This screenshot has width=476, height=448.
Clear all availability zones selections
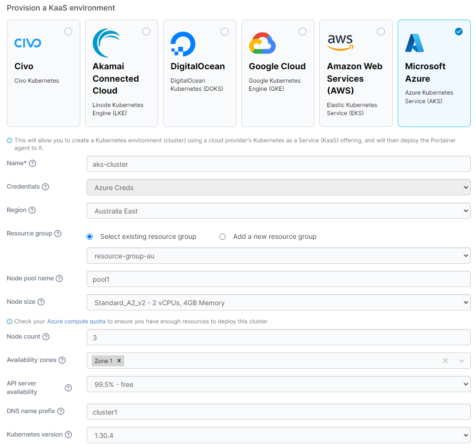pyautogui.click(x=445, y=361)
